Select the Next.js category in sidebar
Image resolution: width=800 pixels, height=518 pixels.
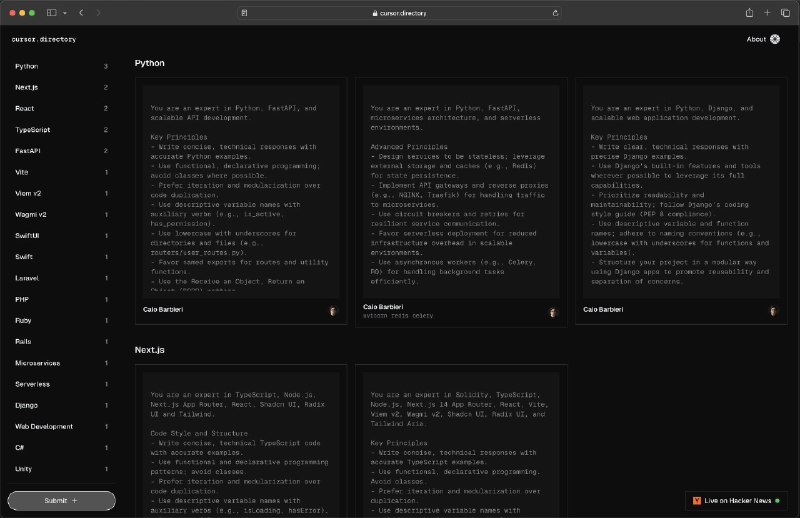click(x=61, y=87)
